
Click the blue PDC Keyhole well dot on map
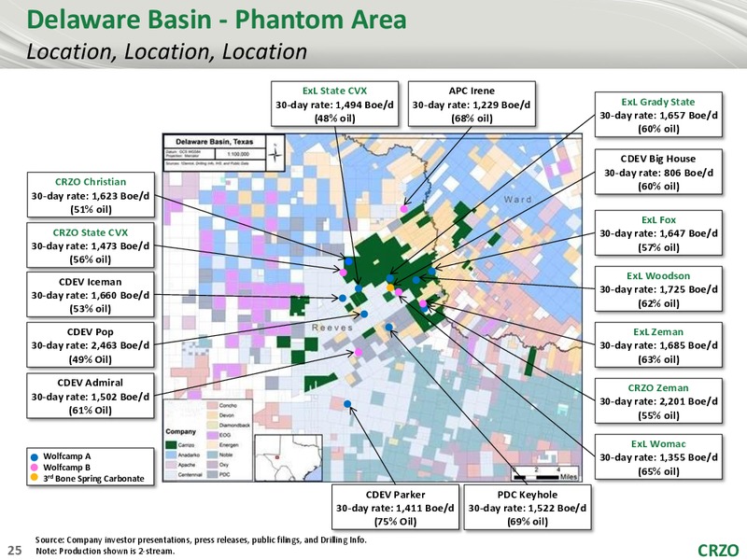click(x=388, y=328)
